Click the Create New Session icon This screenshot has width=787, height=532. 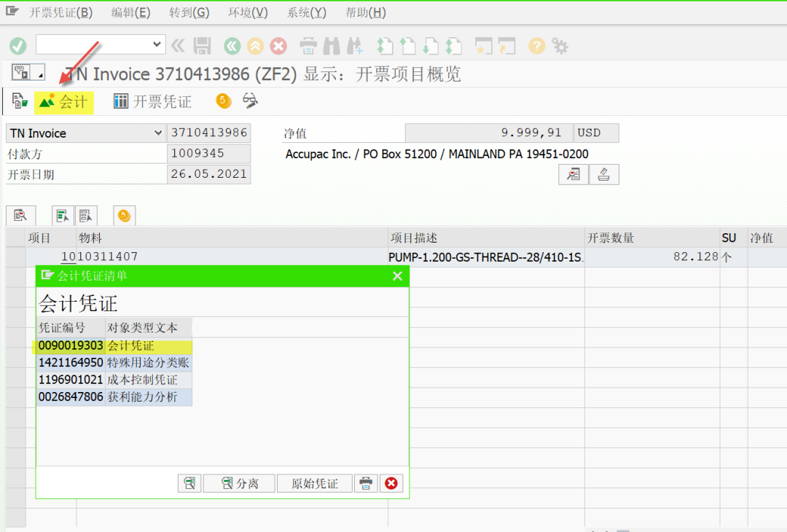click(x=484, y=46)
